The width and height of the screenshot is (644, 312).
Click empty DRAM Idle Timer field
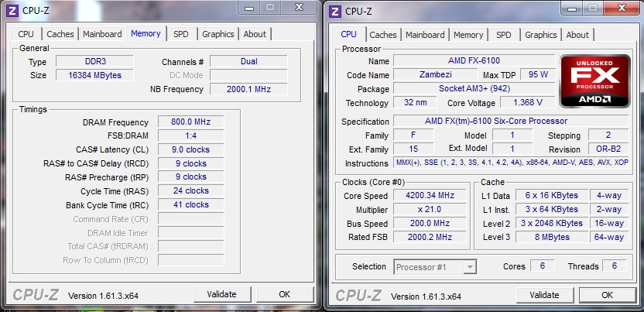(191, 233)
